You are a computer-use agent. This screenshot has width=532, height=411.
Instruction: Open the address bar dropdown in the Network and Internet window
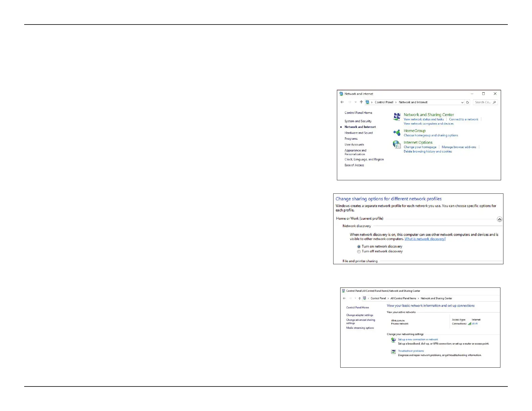coord(462,102)
